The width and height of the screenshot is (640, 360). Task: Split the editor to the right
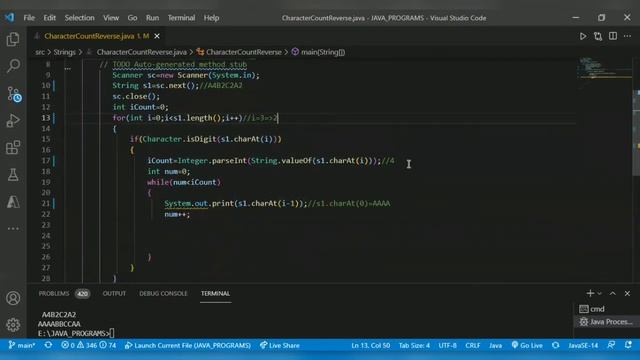[613, 36]
